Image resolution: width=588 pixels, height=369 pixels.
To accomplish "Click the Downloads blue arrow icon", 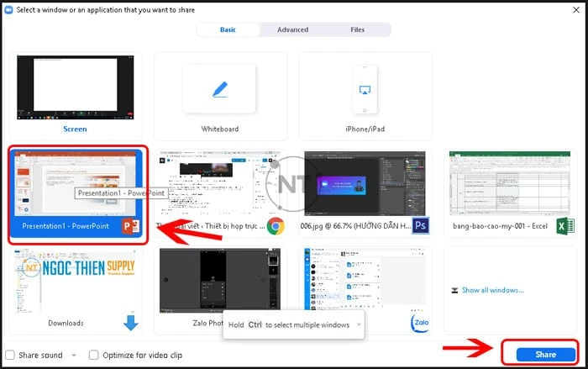I will [x=131, y=323].
